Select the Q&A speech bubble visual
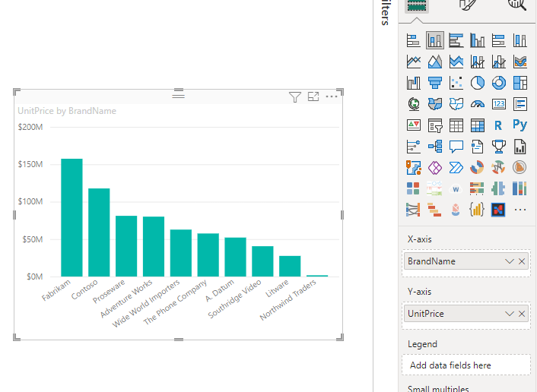Screen dimensions: 537x392 (456, 147)
